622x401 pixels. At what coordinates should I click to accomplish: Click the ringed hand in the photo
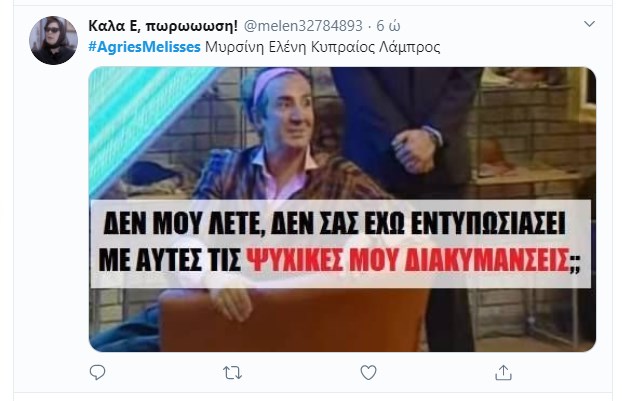[416, 150]
